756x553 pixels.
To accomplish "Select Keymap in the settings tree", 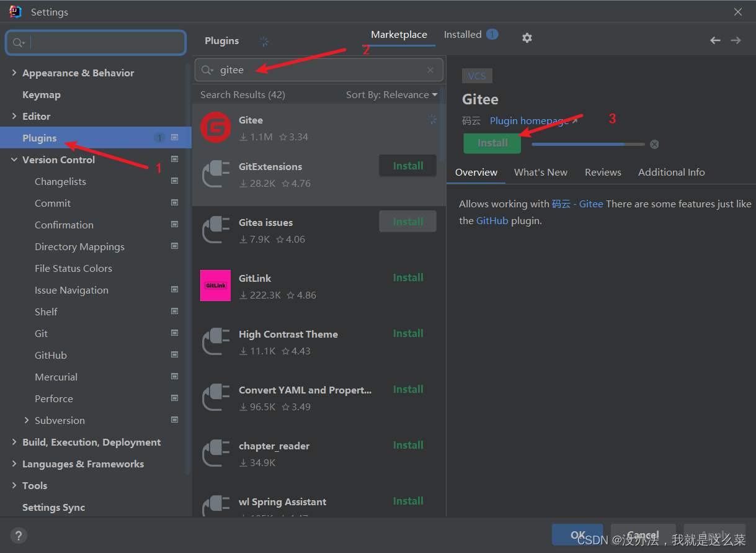I will 42,94.
